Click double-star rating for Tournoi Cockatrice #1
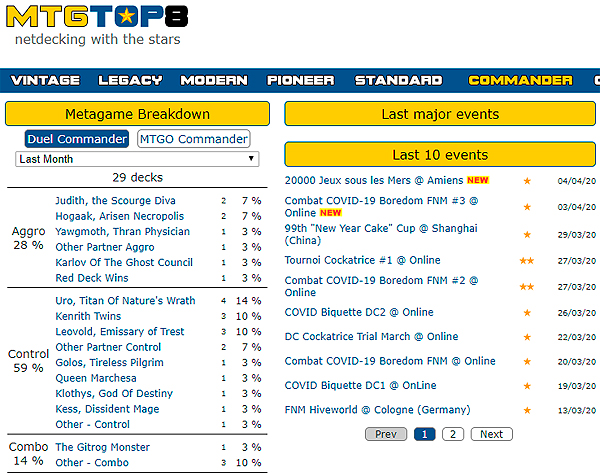 (527, 261)
